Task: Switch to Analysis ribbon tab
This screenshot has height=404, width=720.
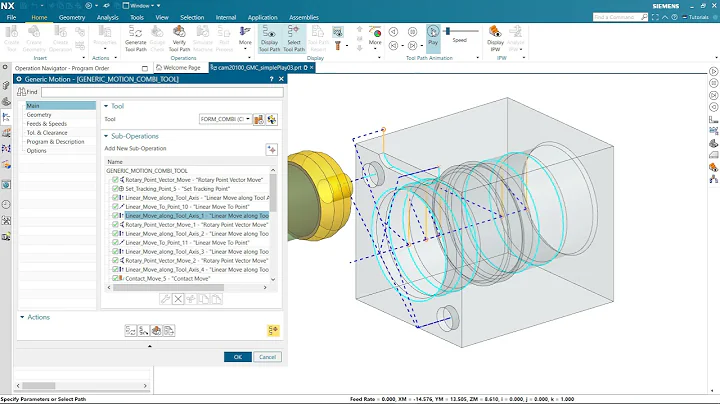Action: (107, 17)
